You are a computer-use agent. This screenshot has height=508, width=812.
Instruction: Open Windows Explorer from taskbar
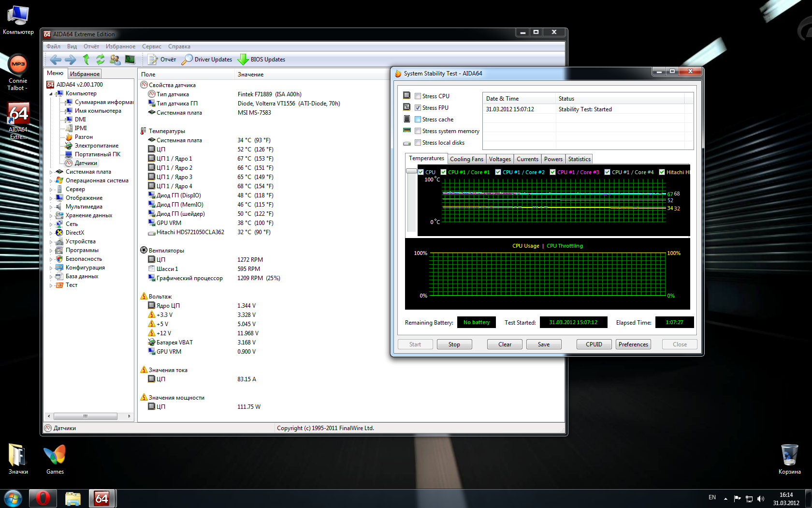[72, 498]
